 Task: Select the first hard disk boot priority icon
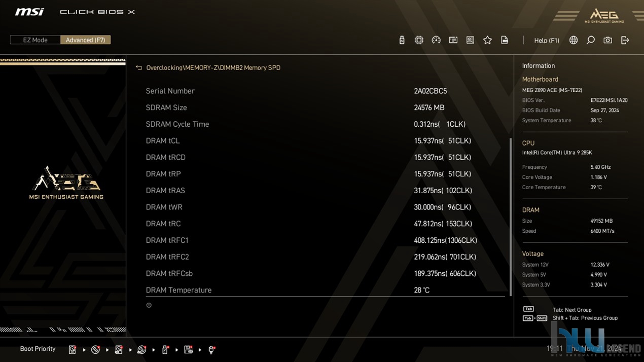pyautogui.click(x=72, y=349)
